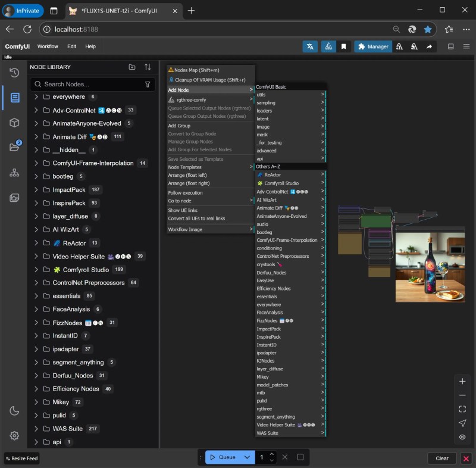Click the generated wine bottle image preview
This screenshot has width=476, height=468.
430,267
